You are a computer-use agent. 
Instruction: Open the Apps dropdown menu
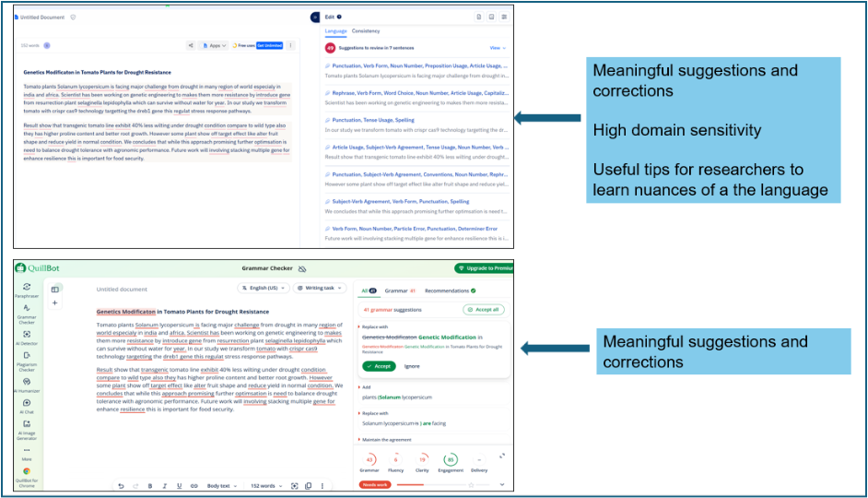click(217, 45)
